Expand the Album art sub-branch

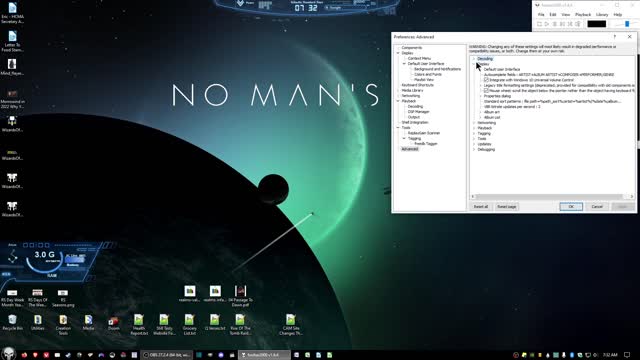(x=480, y=112)
